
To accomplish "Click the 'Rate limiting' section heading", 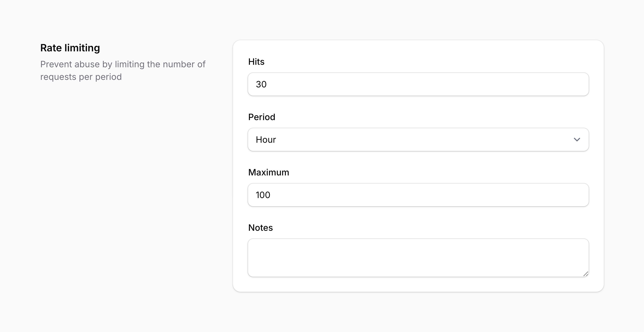I will tap(70, 48).
